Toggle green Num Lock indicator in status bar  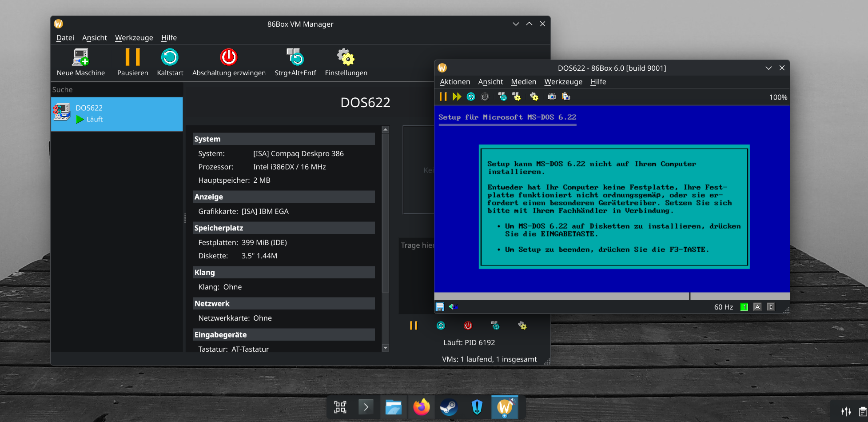pyautogui.click(x=744, y=307)
